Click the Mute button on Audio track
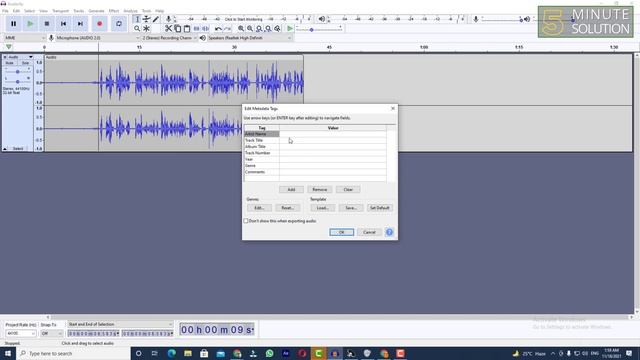 [9, 63]
